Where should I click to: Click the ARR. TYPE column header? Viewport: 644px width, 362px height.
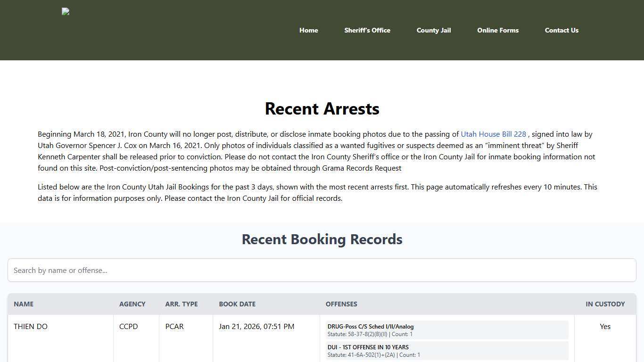181,304
